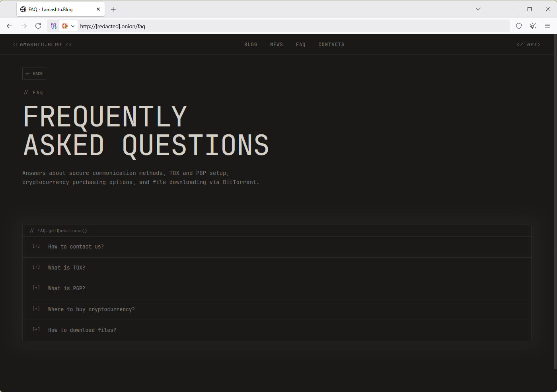Click the '// FAQ' section label
Image resolution: width=557 pixels, height=392 pixels.
(33, 92)
